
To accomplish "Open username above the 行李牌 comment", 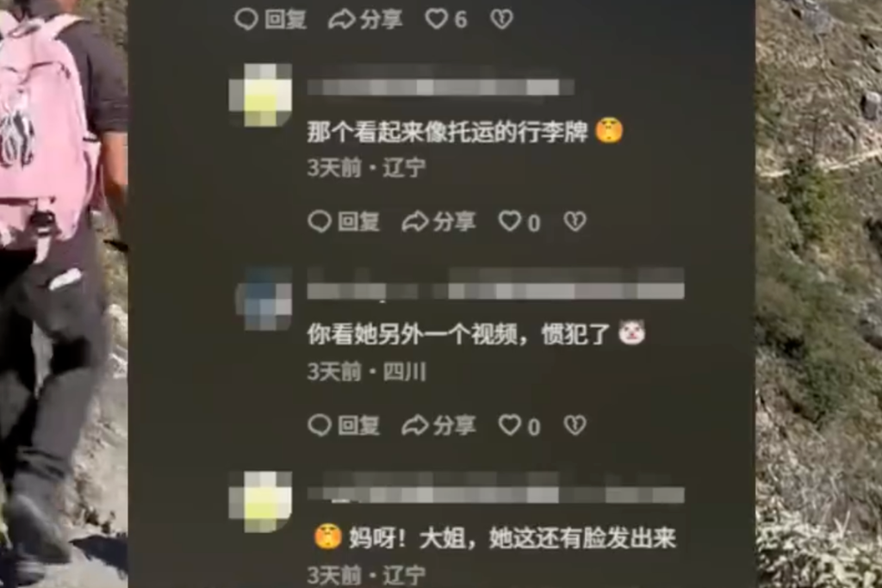I will pos(440,87).
